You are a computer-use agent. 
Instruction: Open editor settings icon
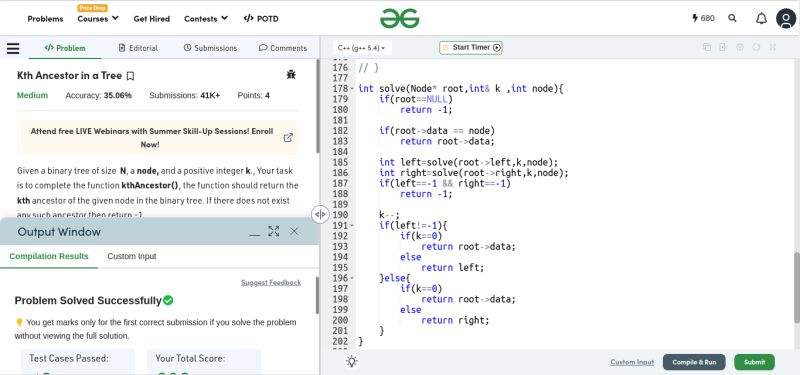click(x=740, y=47)
